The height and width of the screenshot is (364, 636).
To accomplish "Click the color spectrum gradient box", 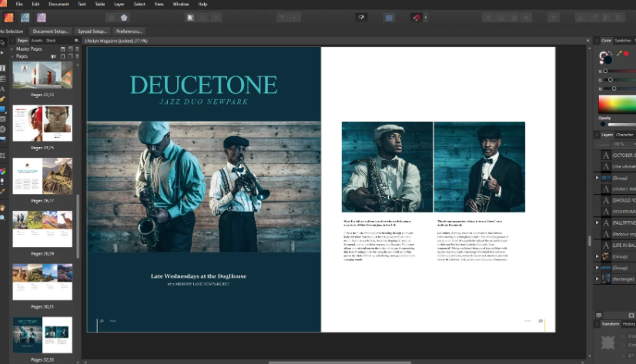I will tap(617, 102).
